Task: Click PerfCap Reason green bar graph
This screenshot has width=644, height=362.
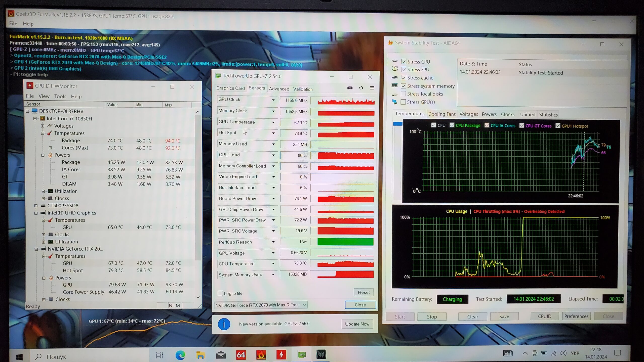Action: [345, 242]
